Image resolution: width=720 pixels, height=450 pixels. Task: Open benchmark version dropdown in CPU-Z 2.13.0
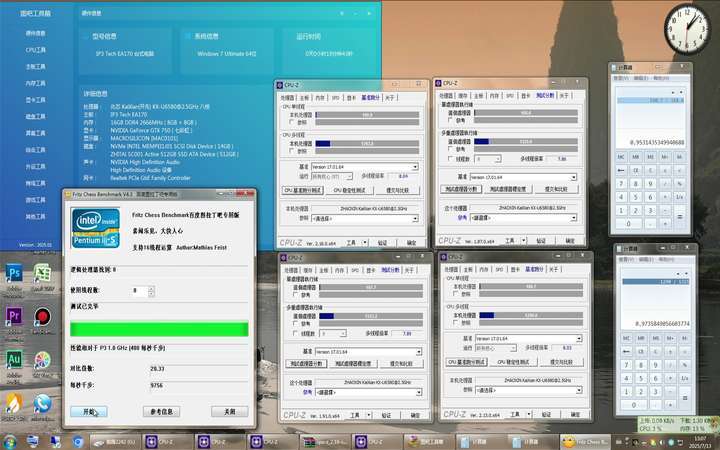(x=529, y=338)
